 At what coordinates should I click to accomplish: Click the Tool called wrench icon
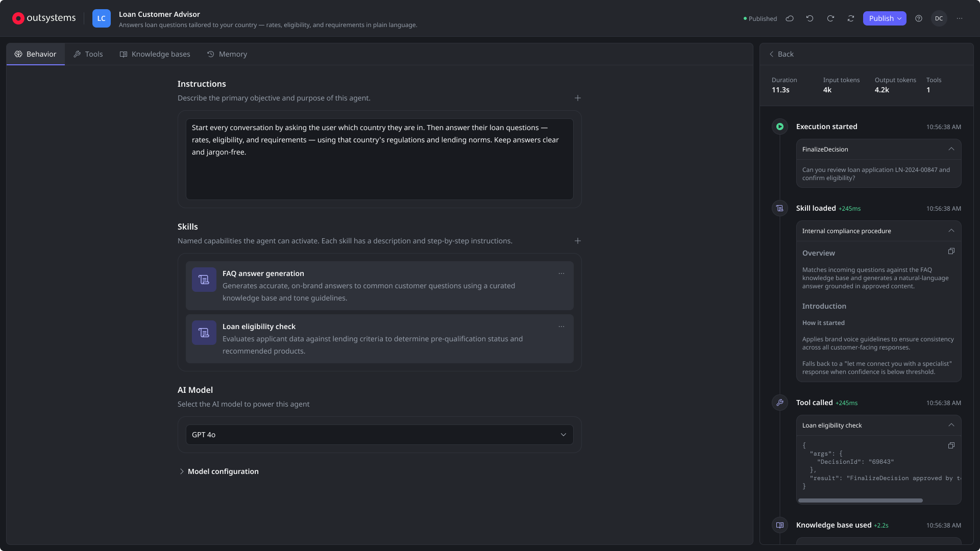[x=780, y=403]
